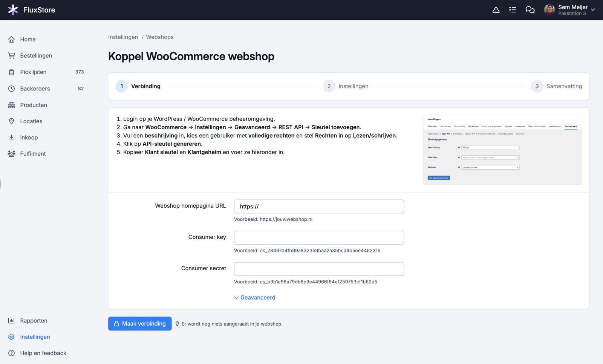The height and width of the screenshot is (364, 603).
Task: Open the chat messages icon
Action: 530,10
